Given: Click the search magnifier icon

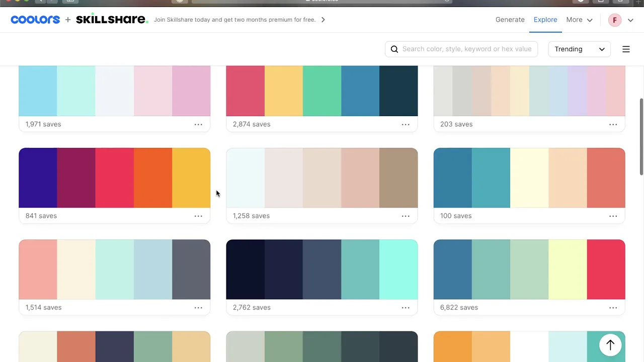Looking at the screenshot, I should (394, 49).
